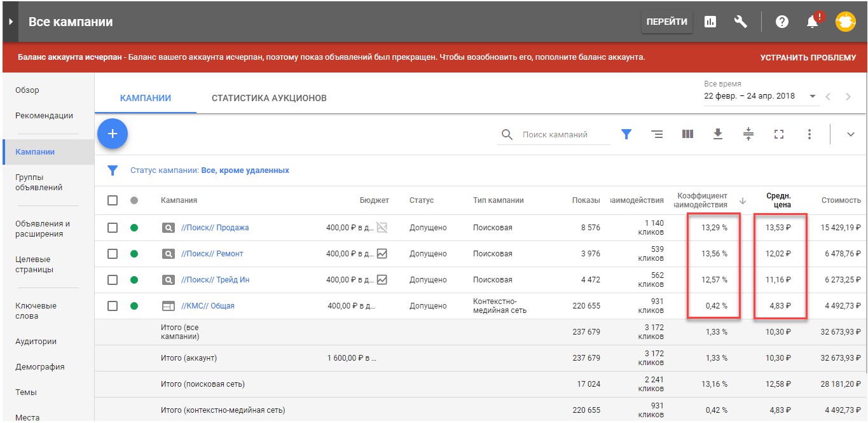Select the //Поиск// Продажа campaign checkbox

click(x=113, y=228)
